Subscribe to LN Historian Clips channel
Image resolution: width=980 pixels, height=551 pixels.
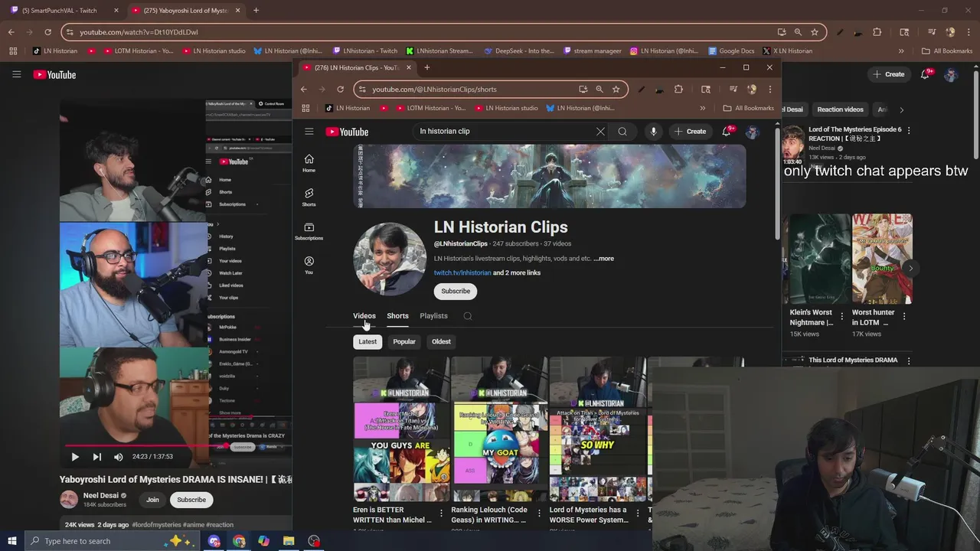[x=456, y=291]
